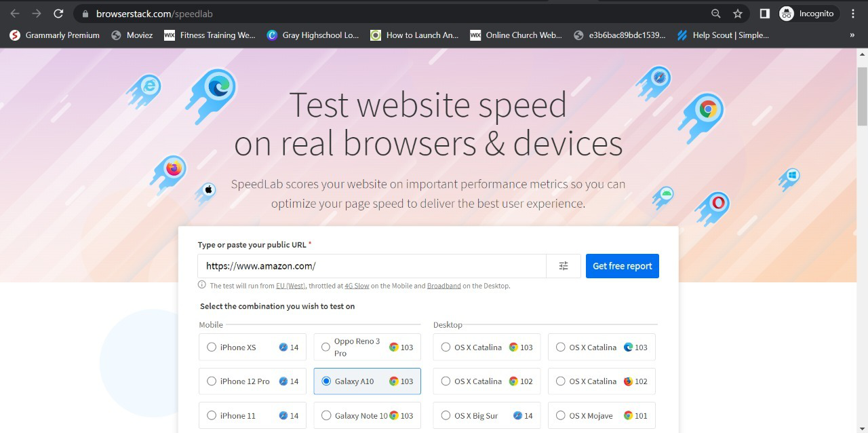Click the large Chrome rocket graphic
868x433 pixels.
tap(702, 118)
